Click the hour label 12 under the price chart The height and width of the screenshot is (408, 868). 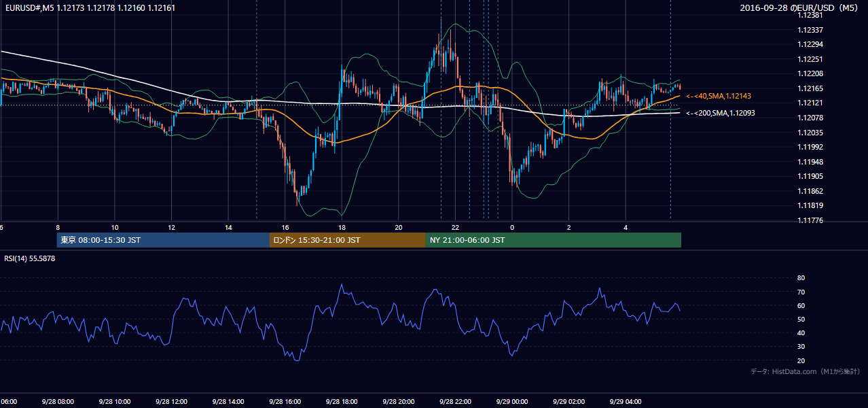[x=172, y=227]
